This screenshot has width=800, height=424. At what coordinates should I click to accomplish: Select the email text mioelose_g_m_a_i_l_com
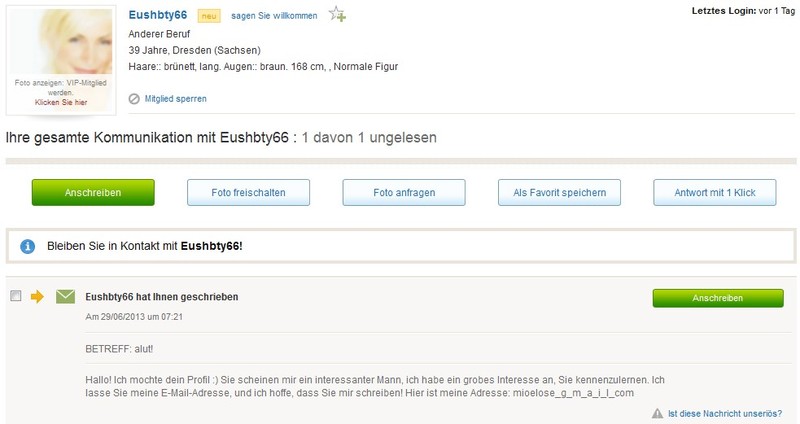pos(573,393)
